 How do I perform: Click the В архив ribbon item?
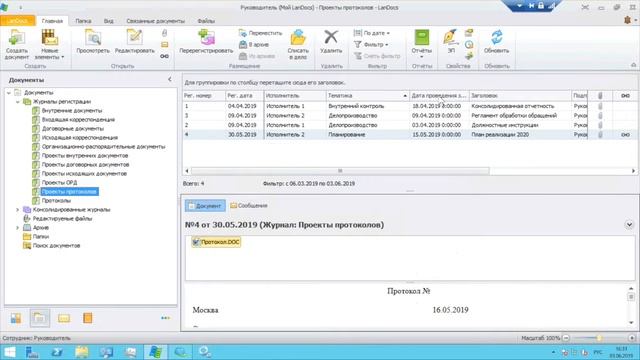(x=254, y=44)
